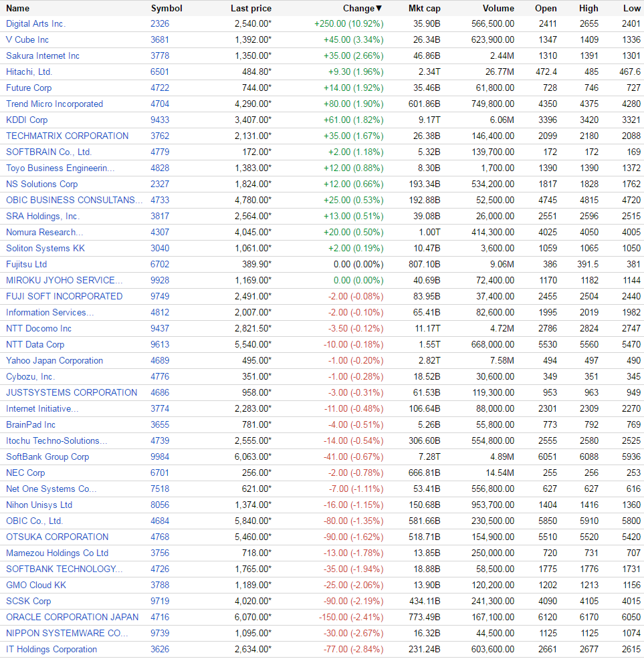The height and width of the screenshot is (659, 644).
Task: Click the High column header
Action: tap(588, 8)
